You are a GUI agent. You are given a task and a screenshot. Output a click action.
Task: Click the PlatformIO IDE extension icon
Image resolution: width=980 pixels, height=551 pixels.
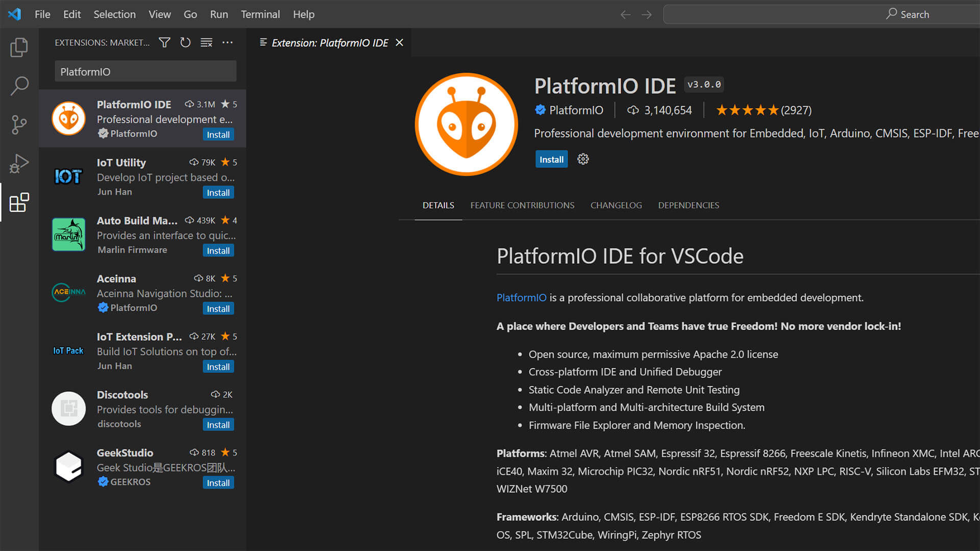(x=68, y=118)
